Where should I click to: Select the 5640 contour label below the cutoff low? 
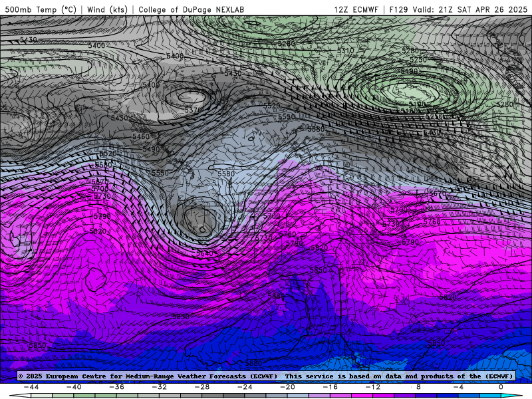tap(205, 253)
